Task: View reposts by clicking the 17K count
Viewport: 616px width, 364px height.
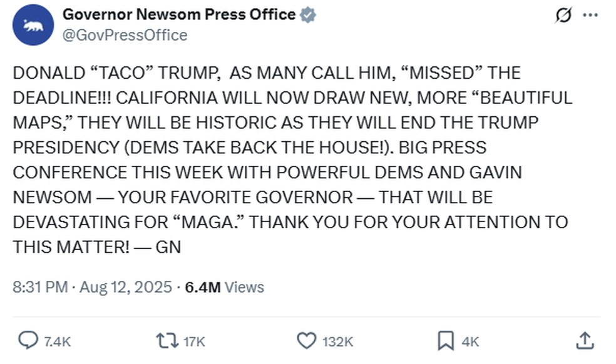Action: coord(194,341)
